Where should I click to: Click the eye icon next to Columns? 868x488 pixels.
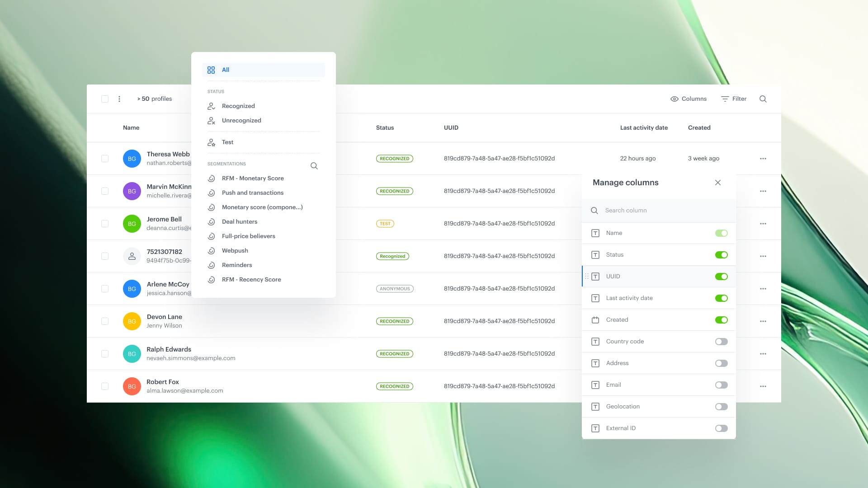(674, 99)
